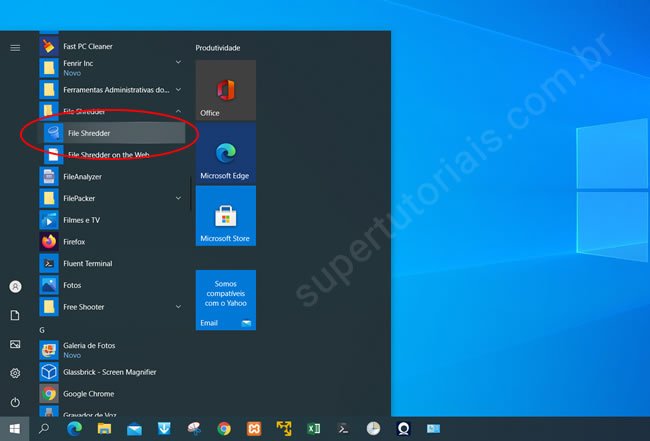The width and height of the screenshot is (650, 441).
Task: Click the Email live tile
Action: 225,300
